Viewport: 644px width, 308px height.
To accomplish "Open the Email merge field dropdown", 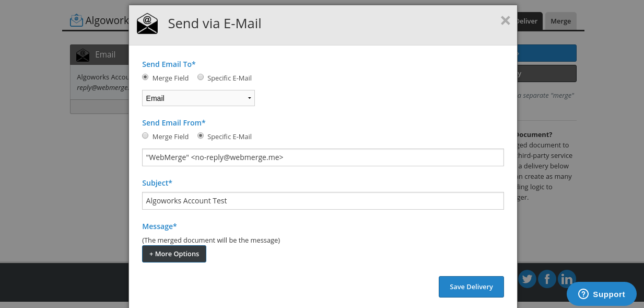I will point(198,98).
